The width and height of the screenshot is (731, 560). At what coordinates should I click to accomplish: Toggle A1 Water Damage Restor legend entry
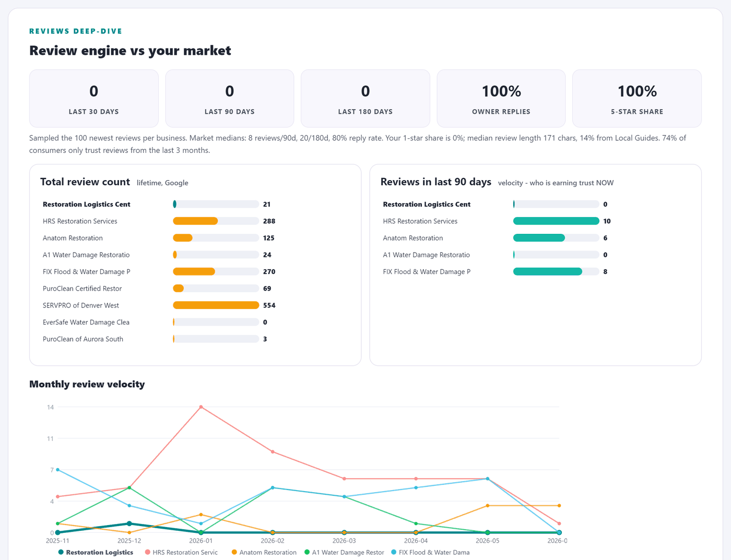pyautogui.click(x=344, y=552)
